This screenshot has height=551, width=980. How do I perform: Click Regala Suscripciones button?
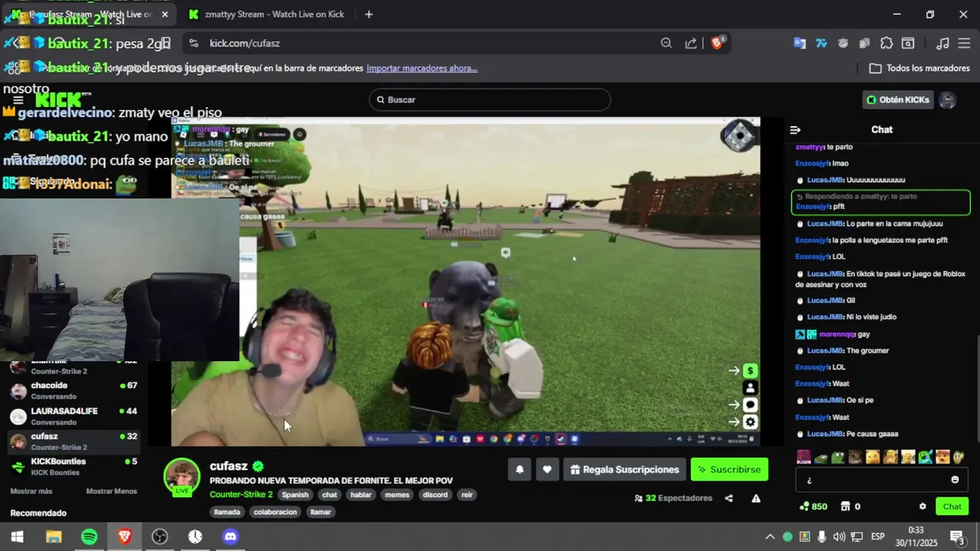pyautogui.click(x=625, y=469)
